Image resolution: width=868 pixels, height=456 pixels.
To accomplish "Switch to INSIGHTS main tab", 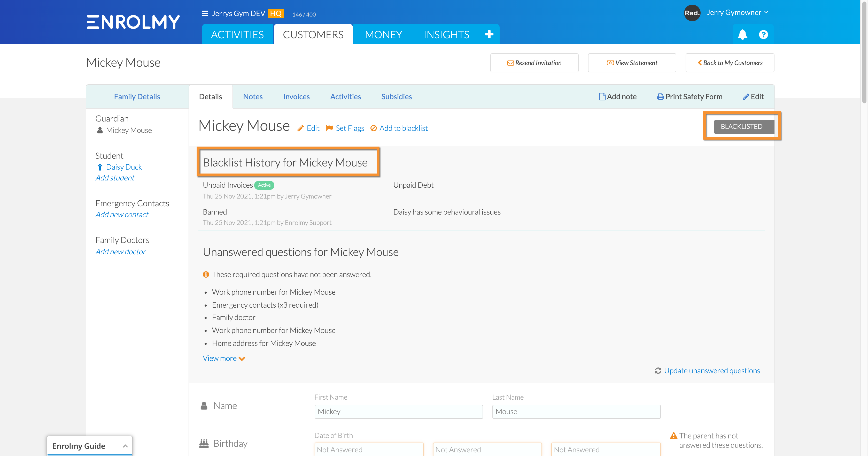I will tap(446, 34).
